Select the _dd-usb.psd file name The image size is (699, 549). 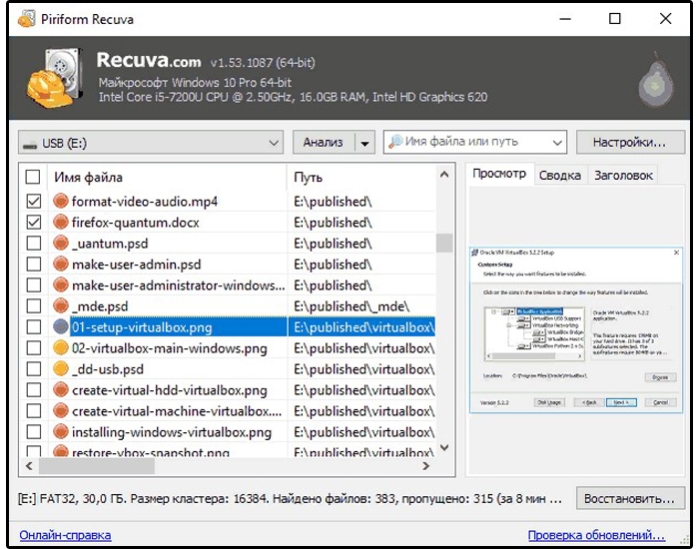pos(107,369)
